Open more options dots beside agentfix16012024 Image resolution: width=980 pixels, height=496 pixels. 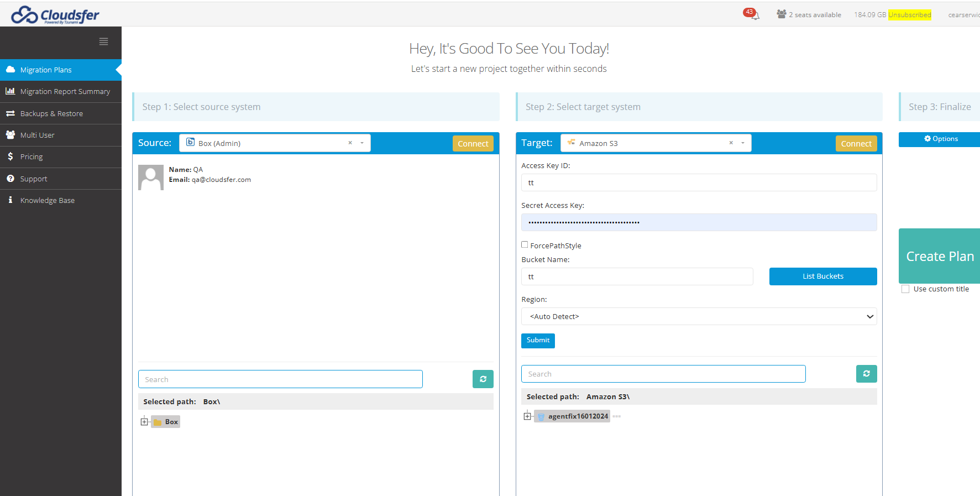617,416
